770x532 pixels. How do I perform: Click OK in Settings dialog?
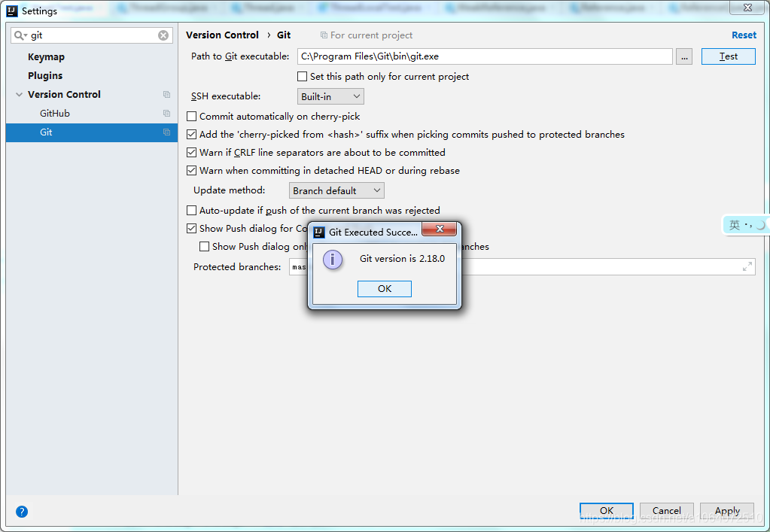click(607, 510)
